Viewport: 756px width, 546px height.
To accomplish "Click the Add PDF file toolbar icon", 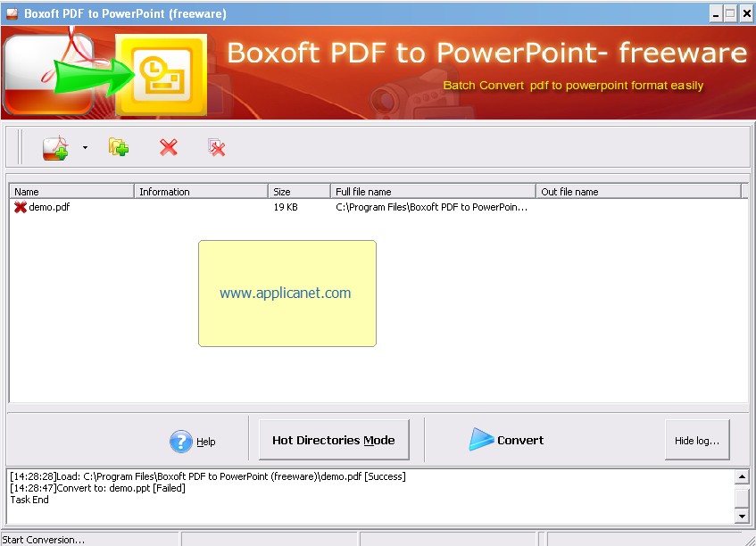I will [55, 148].
